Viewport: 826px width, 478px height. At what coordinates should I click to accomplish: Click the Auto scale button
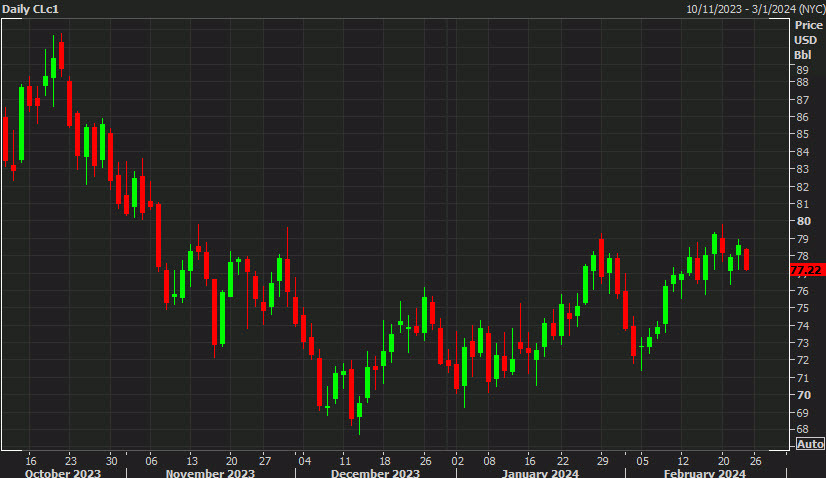click(810, 444)
